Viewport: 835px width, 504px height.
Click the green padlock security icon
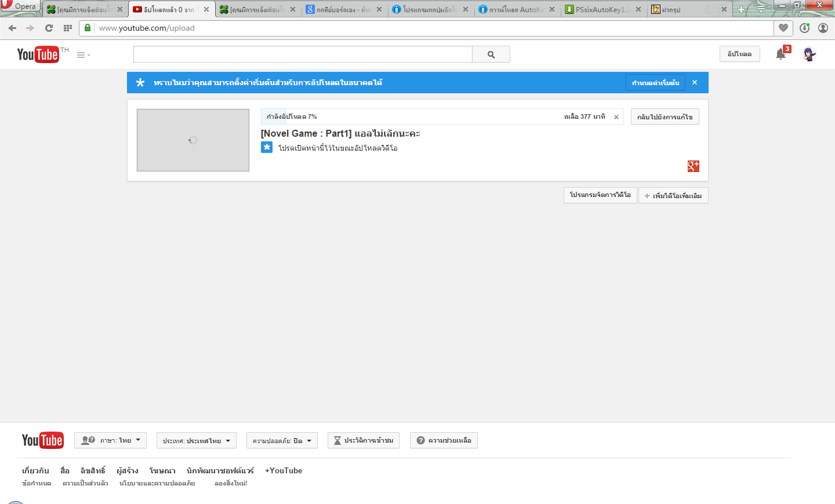[x=88, y=28]
